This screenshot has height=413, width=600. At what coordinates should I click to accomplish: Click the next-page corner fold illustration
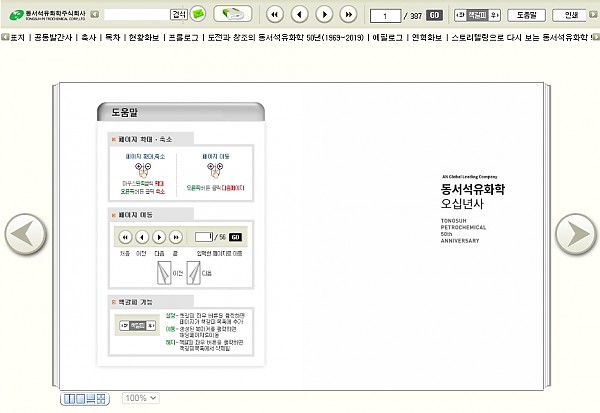(194, 273)
